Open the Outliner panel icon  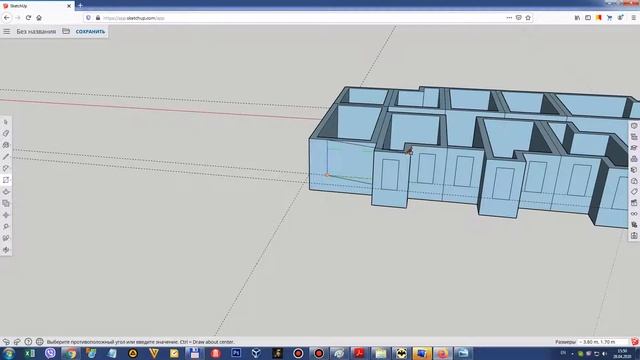click(x=634, y=137)
